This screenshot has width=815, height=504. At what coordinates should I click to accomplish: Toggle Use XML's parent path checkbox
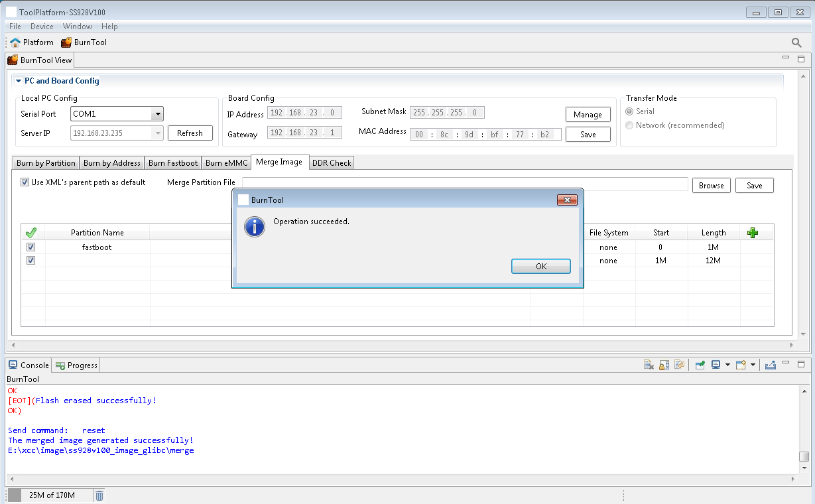click(x=25, y=182)
